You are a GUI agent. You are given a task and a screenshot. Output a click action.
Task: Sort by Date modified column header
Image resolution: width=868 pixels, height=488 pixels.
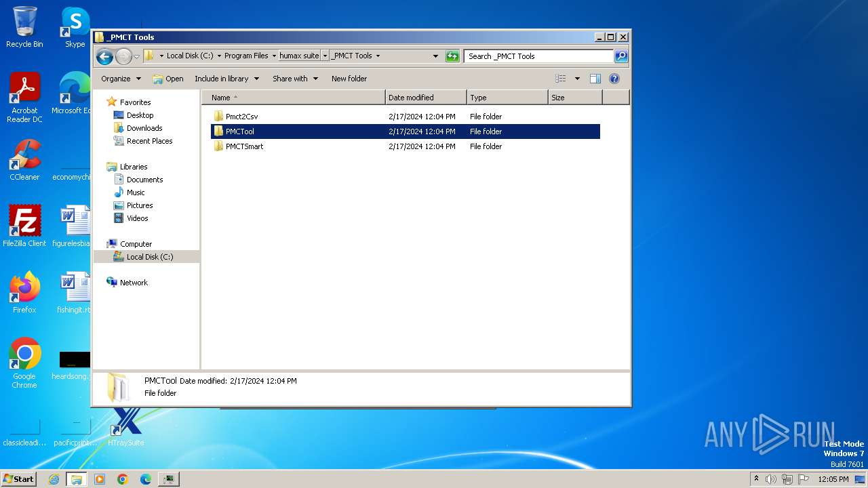[426, 98]
